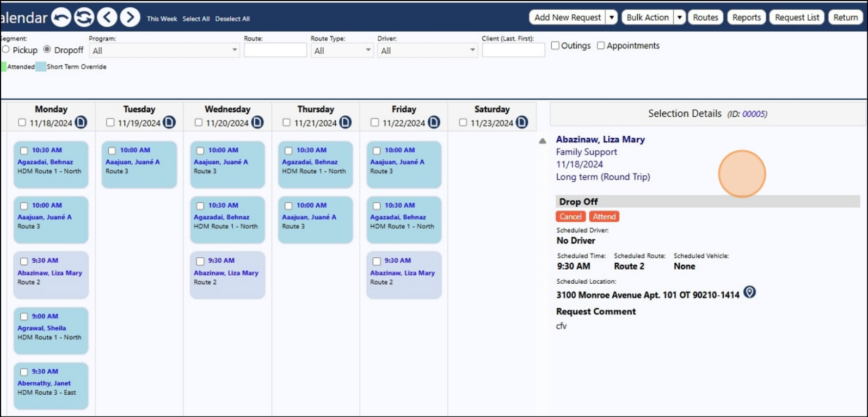Click the This Week link
Viewport: 868px width, 417px height.
pyautogui.click(x=162, y=18)
